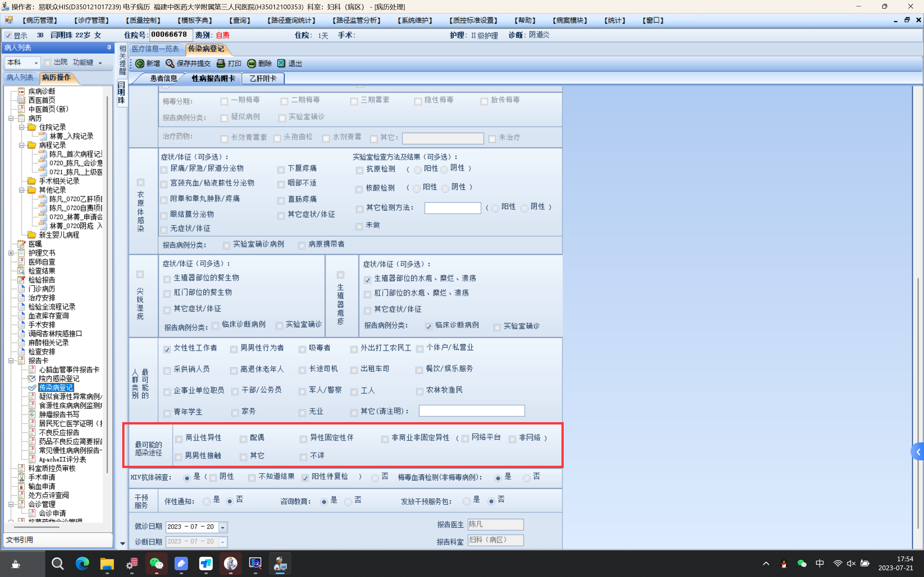The image size is (924, 577).
Task: Click the 保存并提交 magnifier icon
Action: coord(170,63)
